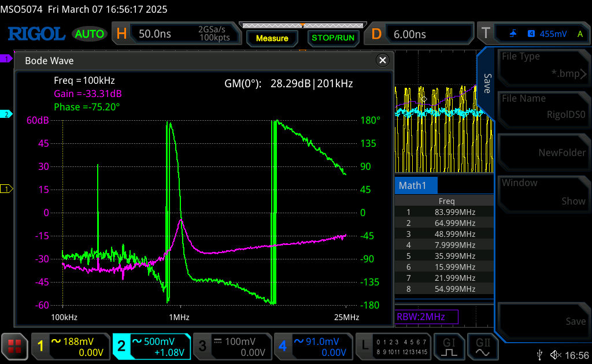Click the orange H horizontal timebase icon
Viewport: 592px width, 364px height.
click(x=121, y=34)
